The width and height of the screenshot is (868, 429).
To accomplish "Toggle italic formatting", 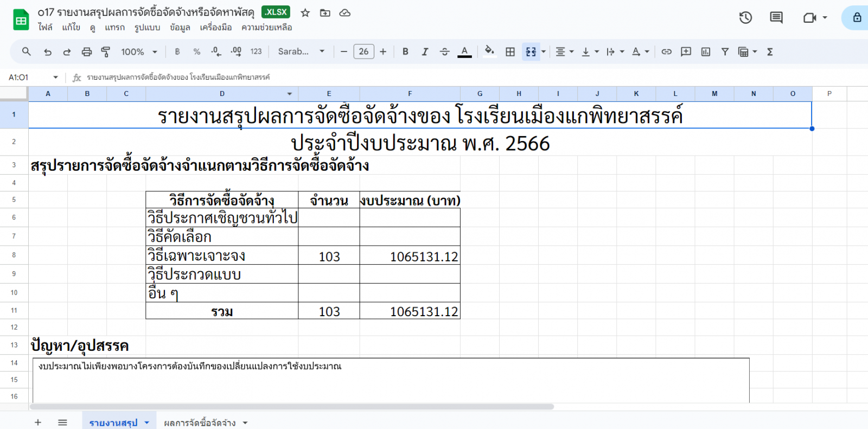I will [425, 52].
